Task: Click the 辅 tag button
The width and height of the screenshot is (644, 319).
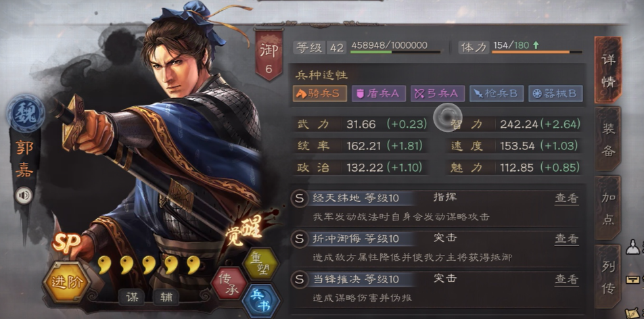Action: click(x=166, y=297)
